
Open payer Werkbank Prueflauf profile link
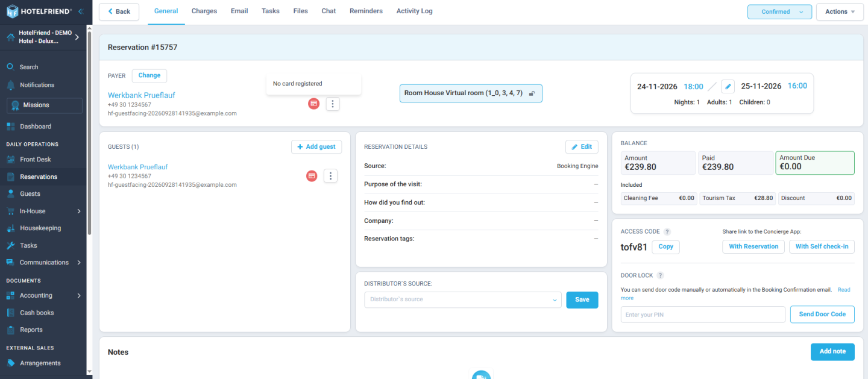click(x=142, y=95)
